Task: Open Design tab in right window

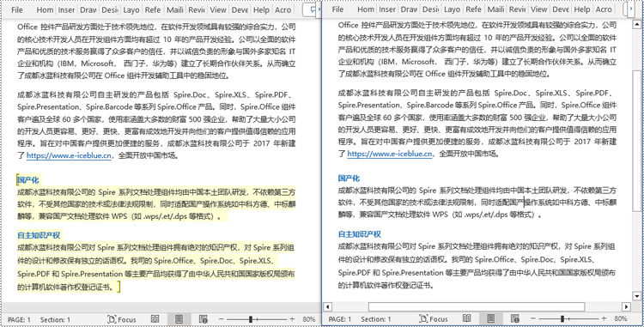Action: 431,9
